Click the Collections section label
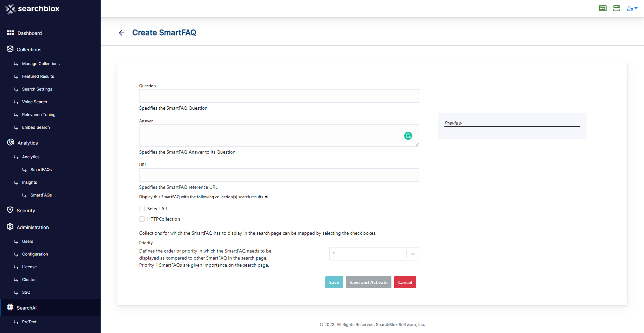The width and height of the screenshot is (644, 333). tap(29, 50)
